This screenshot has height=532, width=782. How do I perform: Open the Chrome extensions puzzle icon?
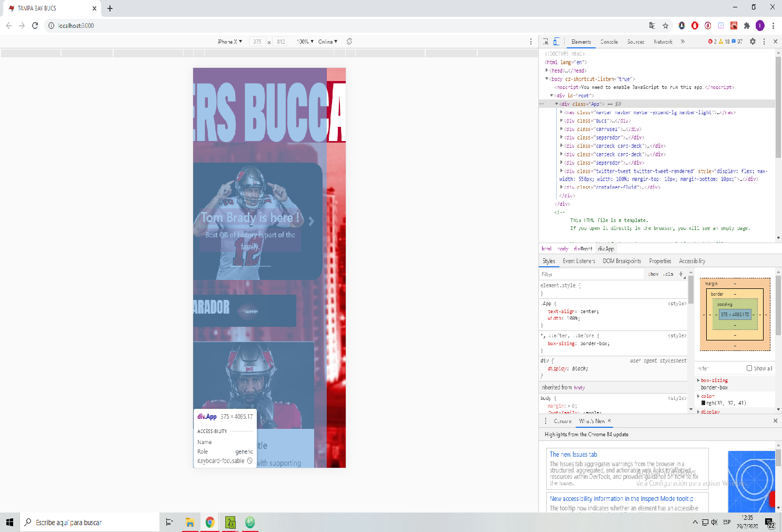(x=747, y=25)
